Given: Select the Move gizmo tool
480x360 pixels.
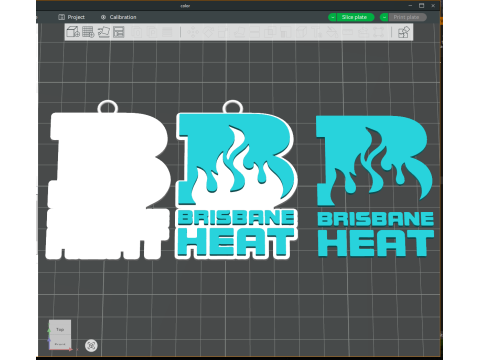Looking at the screenshot, I should tap(193, 32).
